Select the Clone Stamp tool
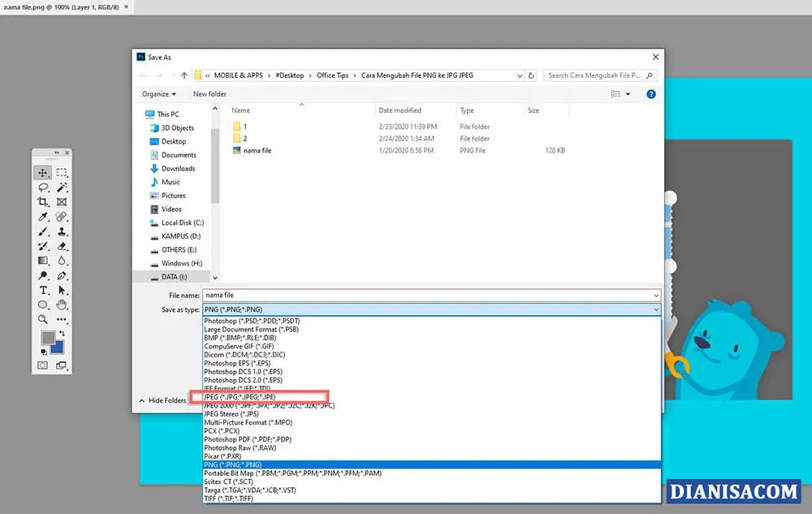 [63, 231]
